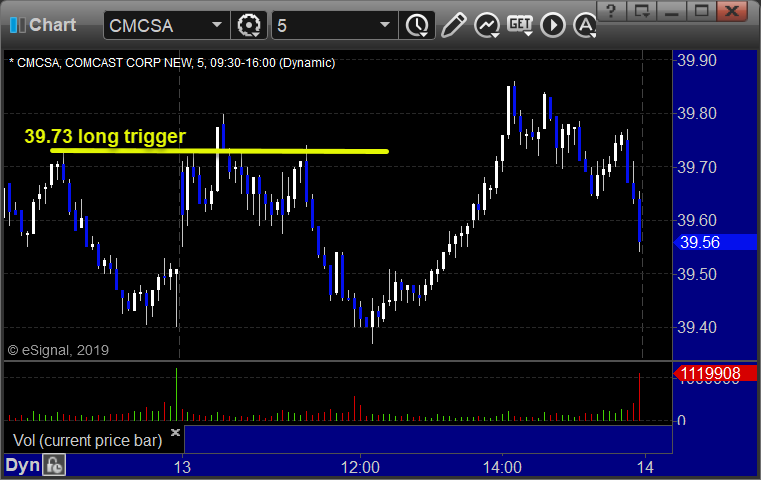Open the studies chart-line icon
Viewport: 761px width, 480px height.
click(x=487, y=25)
